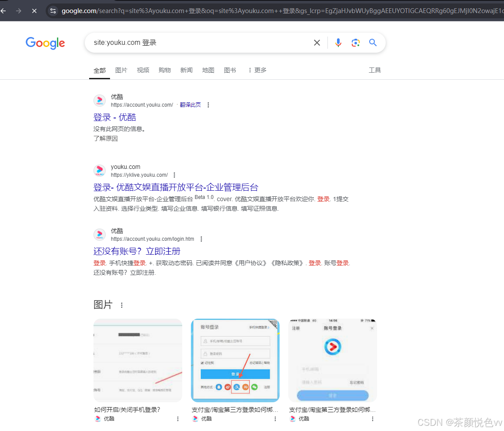
Task: Switch to the 新闻 tab
Action: (187, 70)
